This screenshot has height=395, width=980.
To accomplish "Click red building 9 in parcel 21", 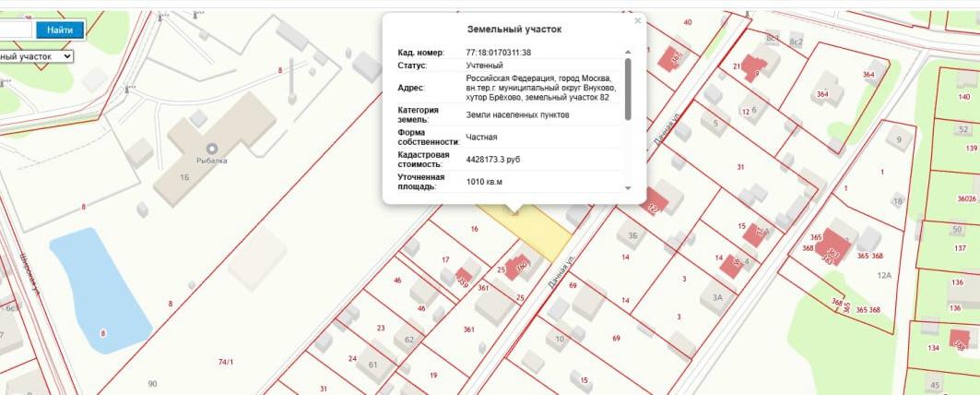I will pos(754,69).
